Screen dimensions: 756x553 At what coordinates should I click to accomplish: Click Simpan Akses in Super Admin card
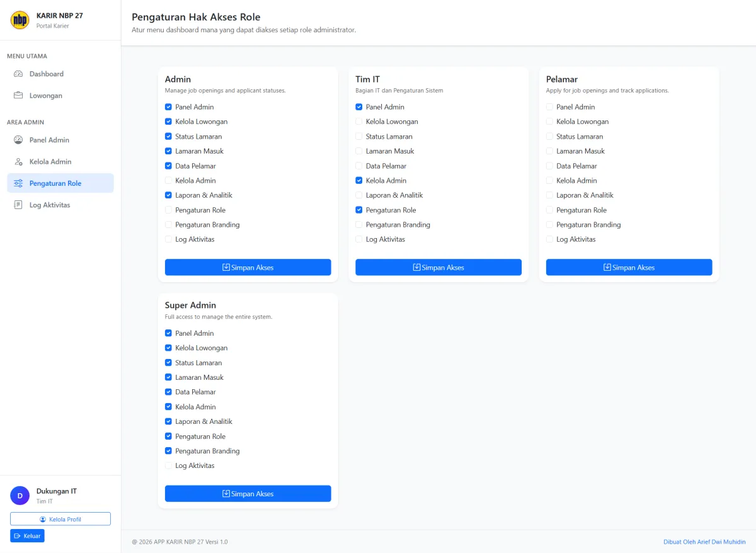248,494
